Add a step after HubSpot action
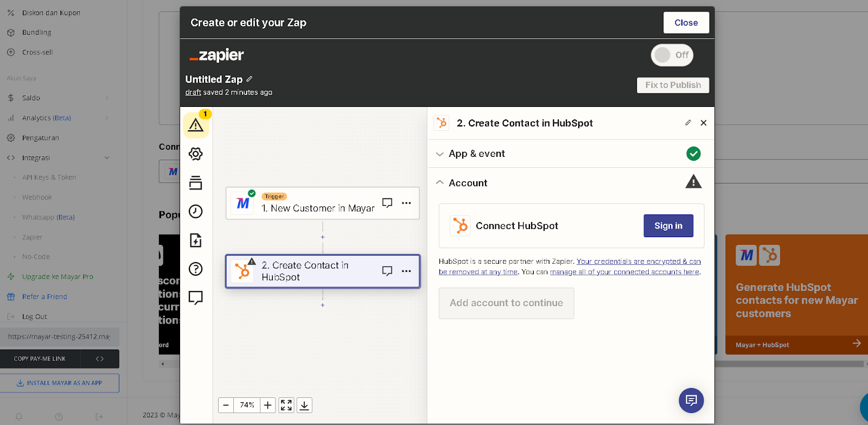This screenshot has width=868, height=425. tap(323, 305)
